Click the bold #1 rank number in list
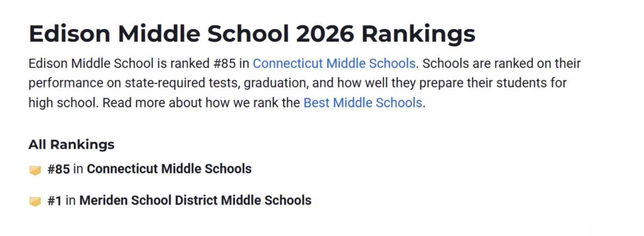Image resolution: width=644 pixels, height=236 pixels. click(x=55, y=200)
